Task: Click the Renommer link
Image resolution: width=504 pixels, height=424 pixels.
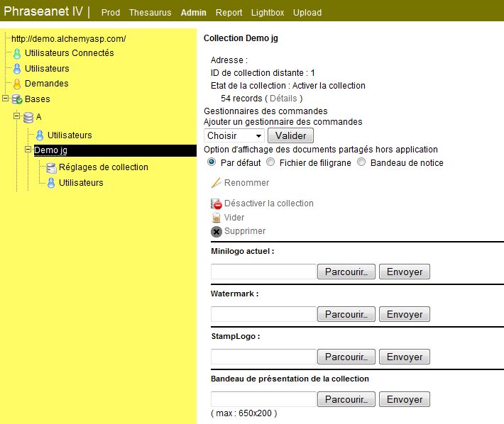Action: pos(246,183)
